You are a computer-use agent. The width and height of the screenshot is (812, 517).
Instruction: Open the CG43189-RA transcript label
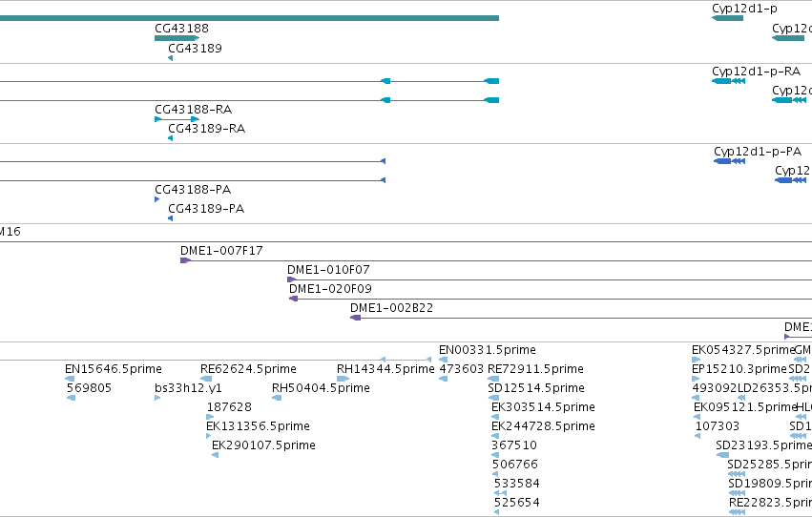click(x=207, y=129)
